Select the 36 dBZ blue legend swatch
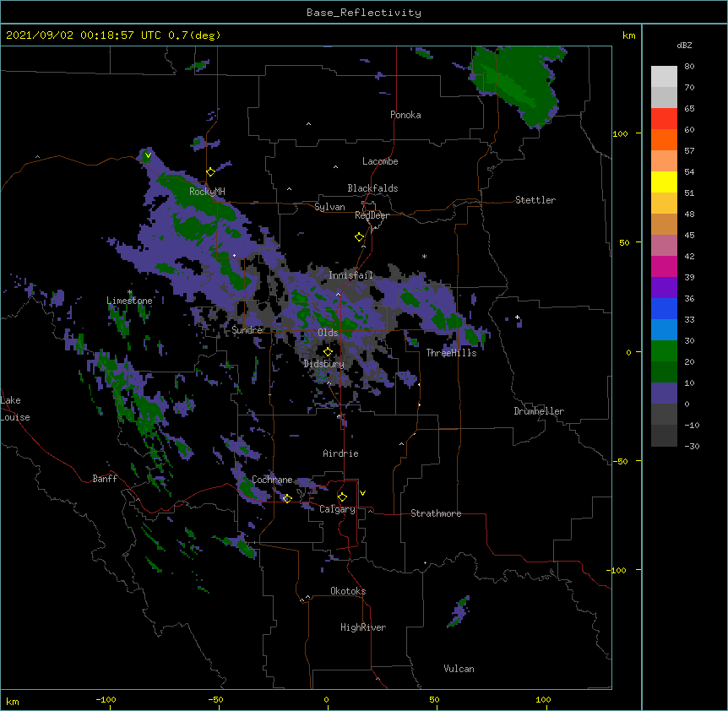728x711 pixels. (x=664, y=308)
